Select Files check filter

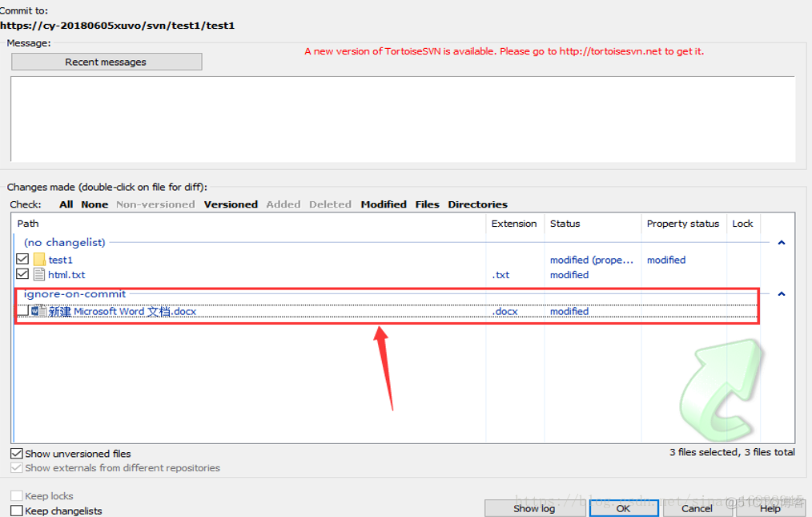click(428, 204)
